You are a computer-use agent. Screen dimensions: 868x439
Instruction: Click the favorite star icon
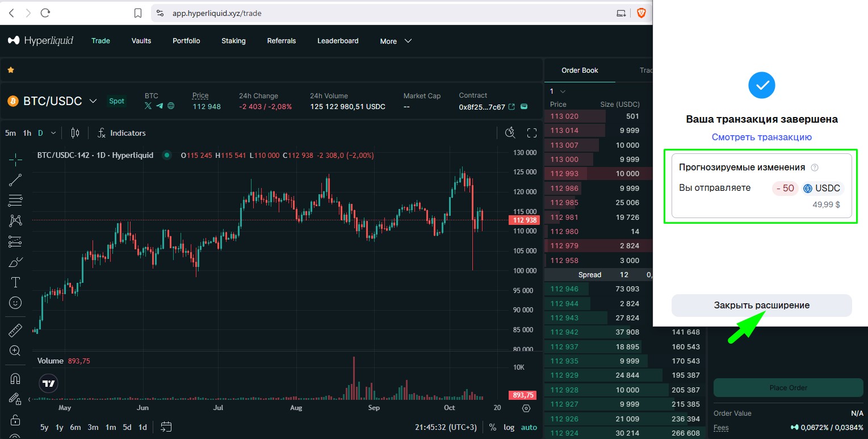point(11,70)
